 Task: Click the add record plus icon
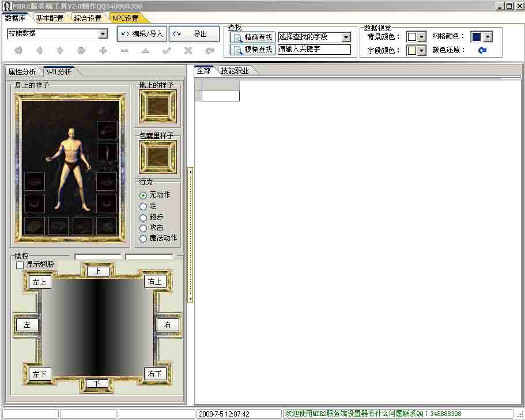[x=103, y=51]
